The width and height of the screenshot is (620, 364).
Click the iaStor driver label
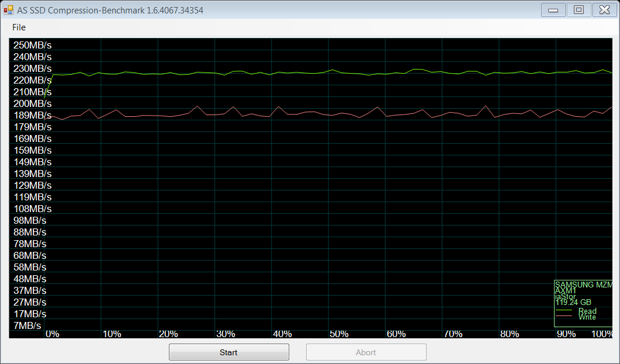tap(566, 296)
